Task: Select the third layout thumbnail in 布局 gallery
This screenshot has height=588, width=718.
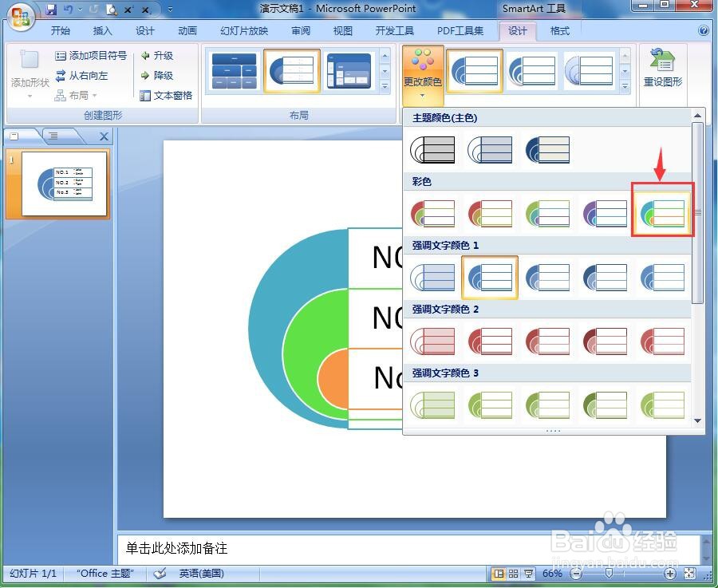Action: coord(349,71)
